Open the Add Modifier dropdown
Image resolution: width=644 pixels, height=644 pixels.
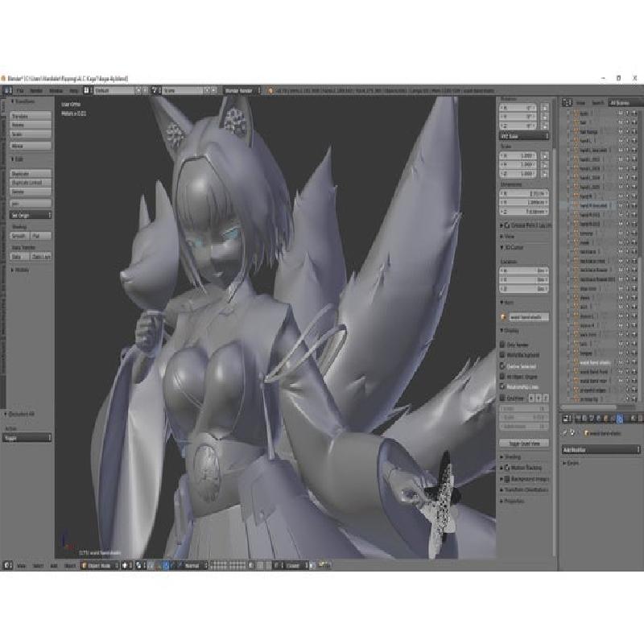coord(601,450)
